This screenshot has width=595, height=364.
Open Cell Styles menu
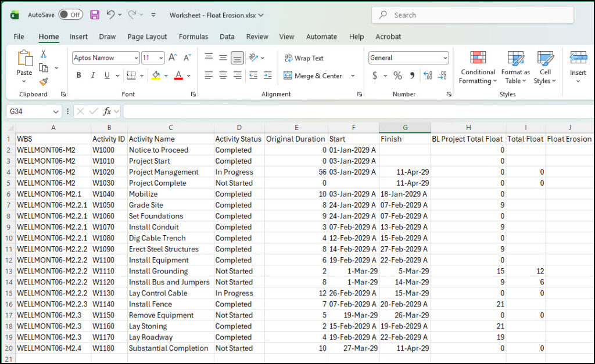point(545,67)
